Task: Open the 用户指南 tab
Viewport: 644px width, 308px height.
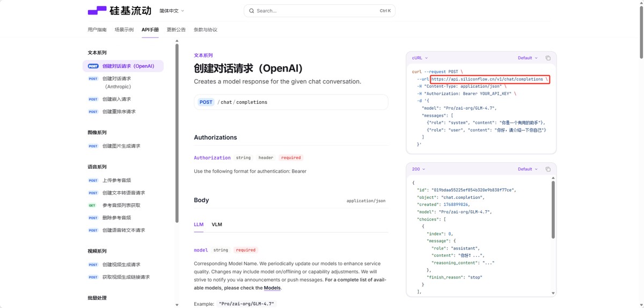Action: point(97,30)
